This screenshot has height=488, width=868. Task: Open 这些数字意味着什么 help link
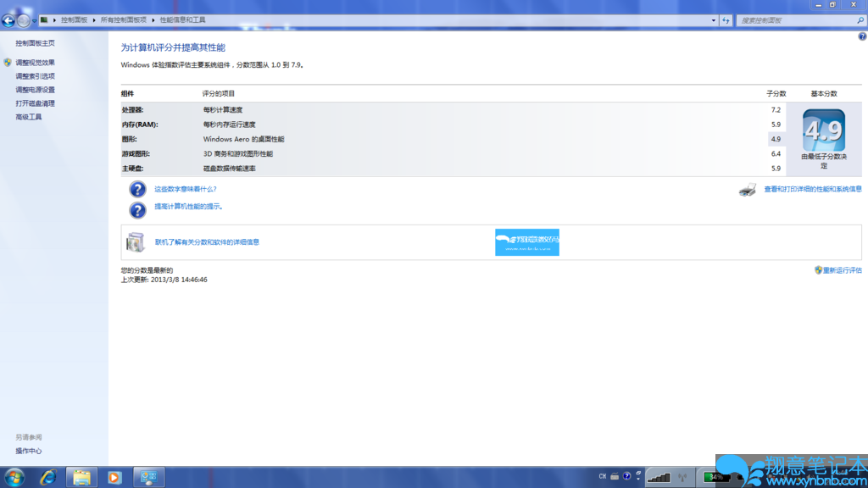click(x=186, y=189)
